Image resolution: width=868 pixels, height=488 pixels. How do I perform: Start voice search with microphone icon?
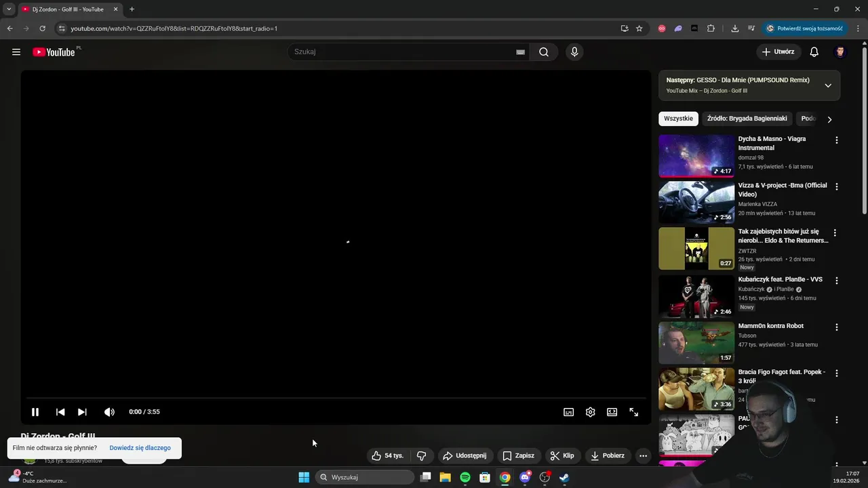[574, 52]
